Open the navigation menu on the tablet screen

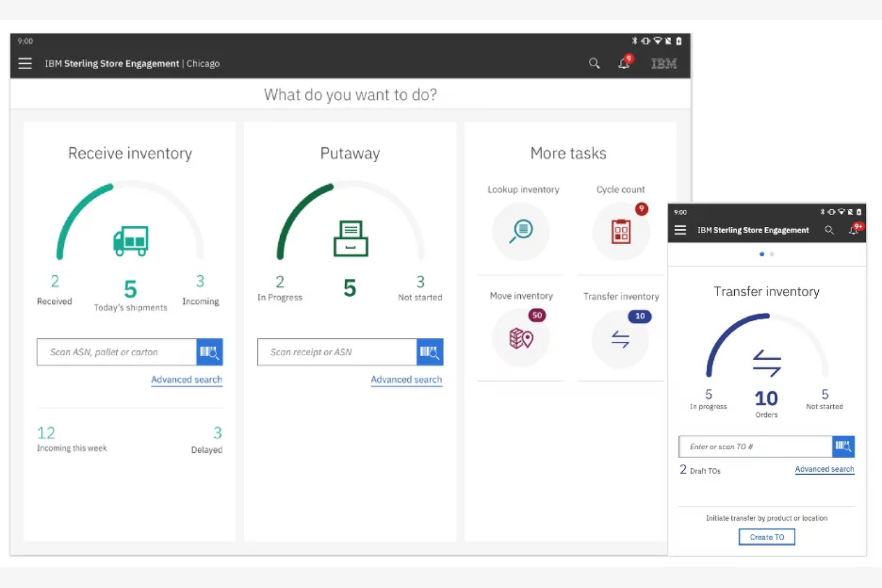[24, 63]
